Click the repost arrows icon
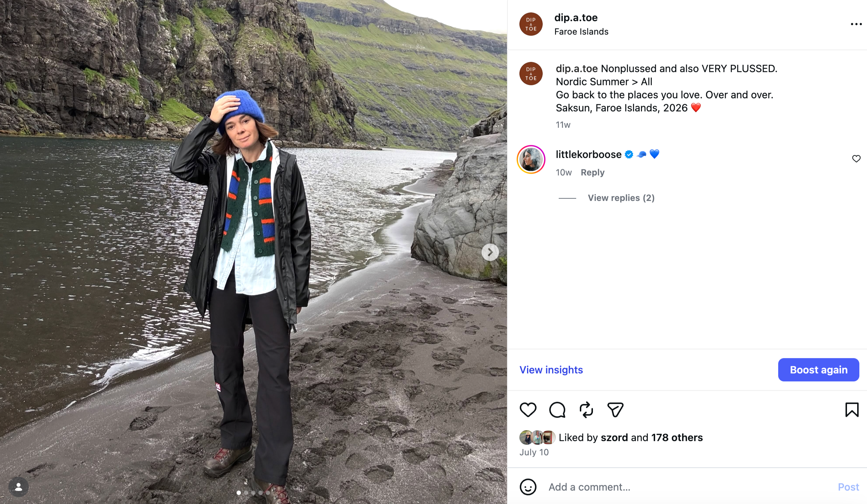The image size is (867, 504). [586, 410]
